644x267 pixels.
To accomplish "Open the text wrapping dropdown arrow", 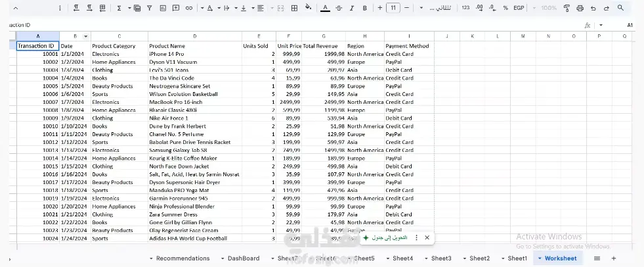I will [x=219, y=8].
